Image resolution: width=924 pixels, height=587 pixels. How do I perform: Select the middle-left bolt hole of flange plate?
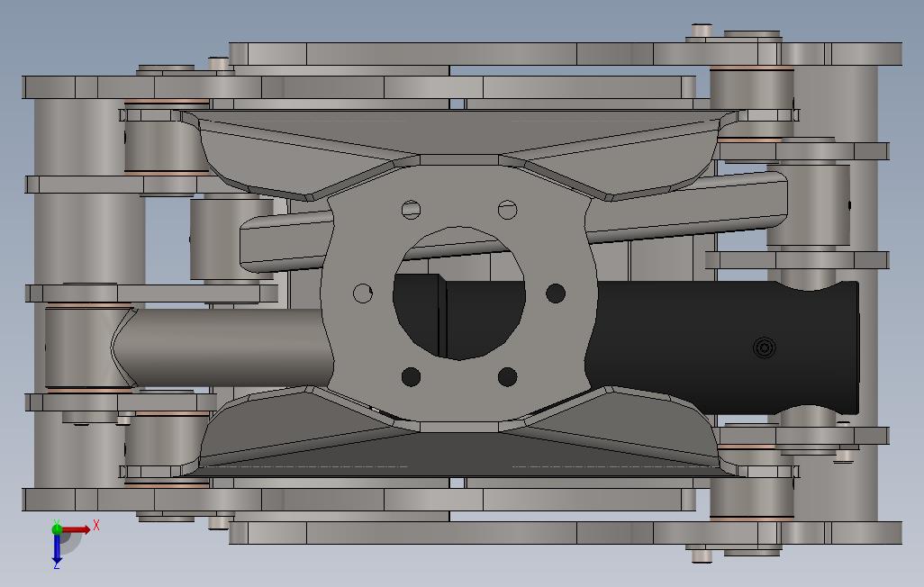coord(363,293)
